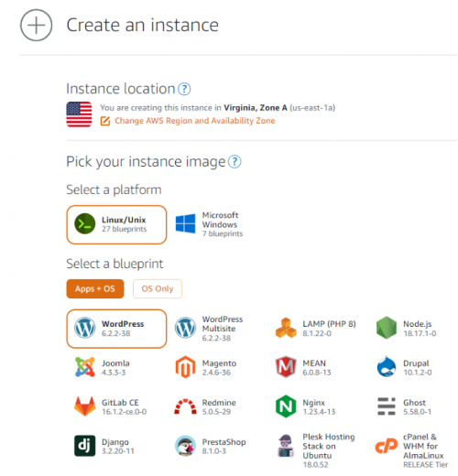The width and height of the screenshot is (458, 476).
Task: Pick the Plesk Hosting Stack icon
Action: (286, 446)
